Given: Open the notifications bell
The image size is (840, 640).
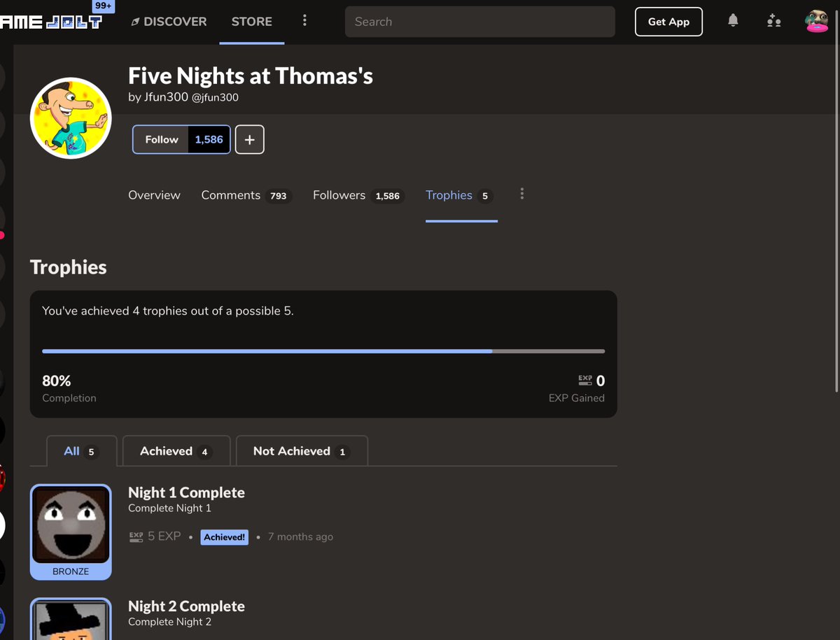Looking at the screenshot, I should [733, 21].
